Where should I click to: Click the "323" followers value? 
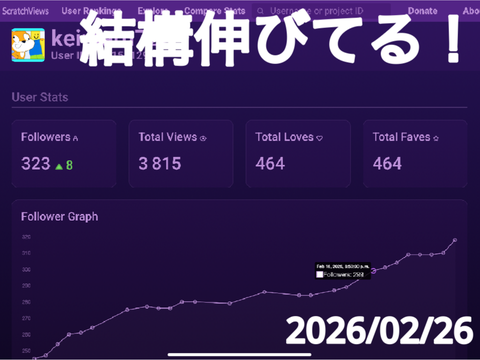coord(36,164)
